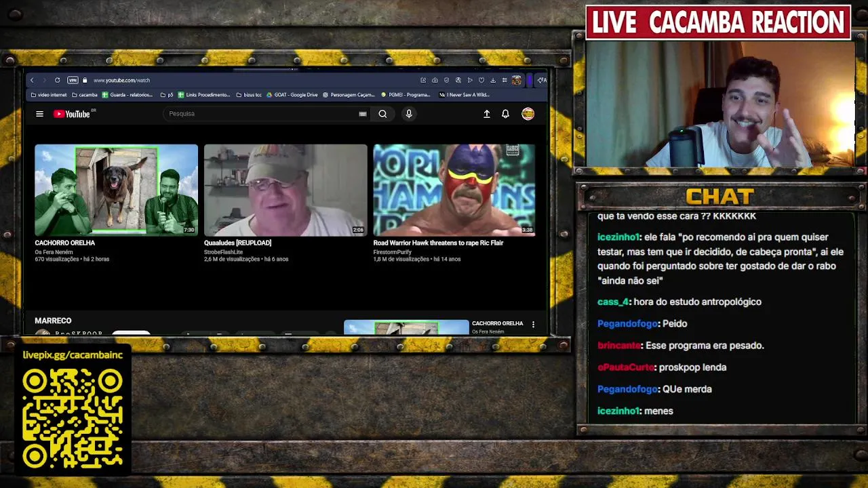The width and height of the screenshot is (868, 488).
Task: Click the edit/pencil icon in address bar
Action: coord(423,80)
